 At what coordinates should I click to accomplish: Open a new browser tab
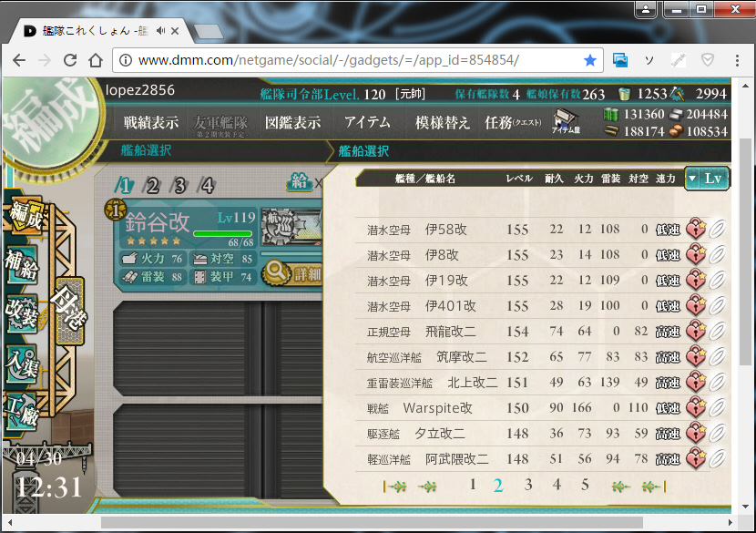209,32
